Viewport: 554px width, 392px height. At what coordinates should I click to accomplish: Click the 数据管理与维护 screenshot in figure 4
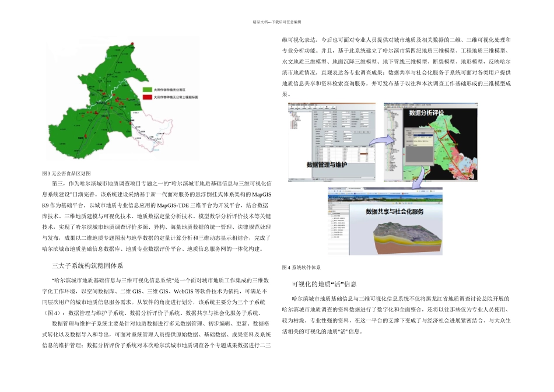click(331, 142)
